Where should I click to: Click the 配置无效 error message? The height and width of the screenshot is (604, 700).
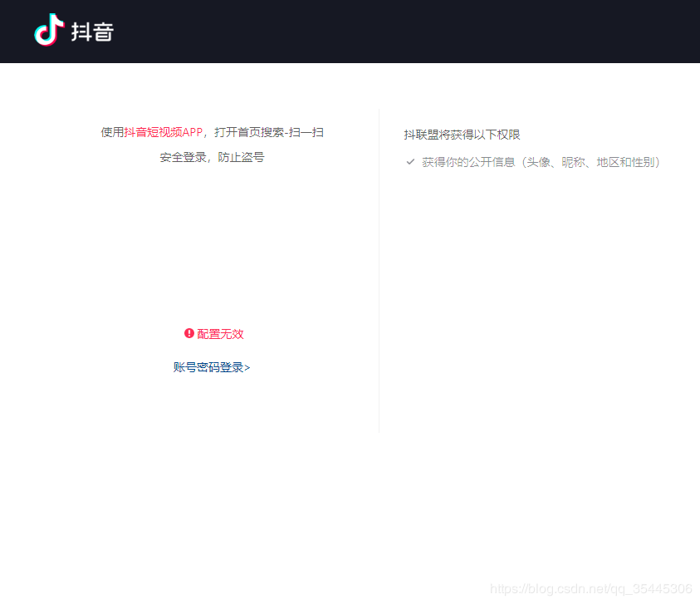pos(220,334)
